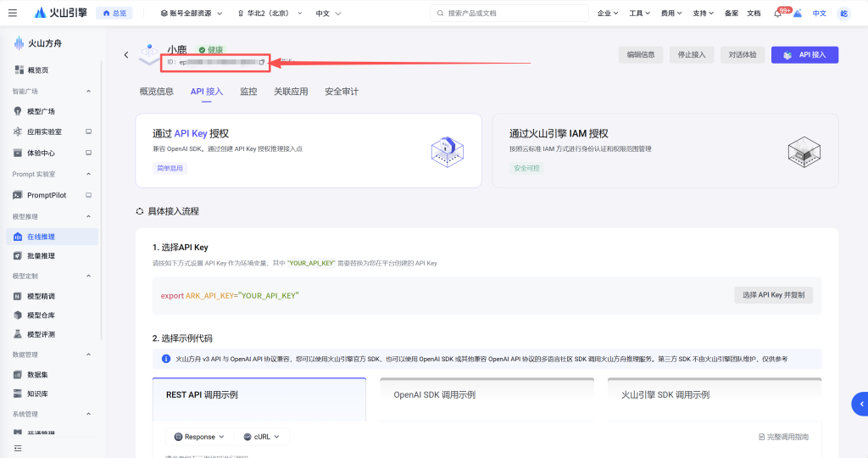Screen dimensions: 868x458
Task: Select the OpenAI SDK 调用示例 tab
Action: click(x=434, y=395)
